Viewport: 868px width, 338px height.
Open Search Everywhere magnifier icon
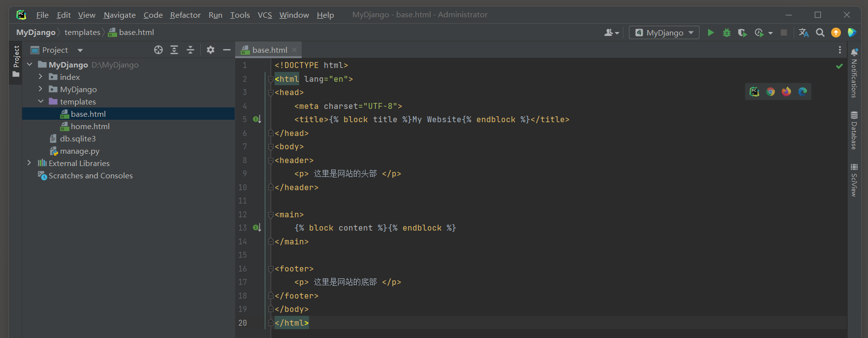pyautogui.click(x=820, y=33)
